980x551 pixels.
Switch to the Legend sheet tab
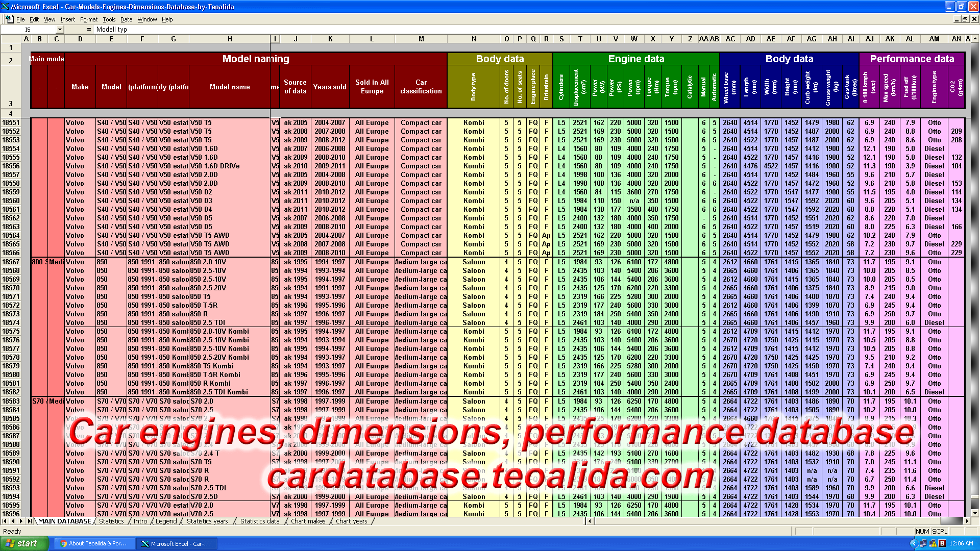166,521
